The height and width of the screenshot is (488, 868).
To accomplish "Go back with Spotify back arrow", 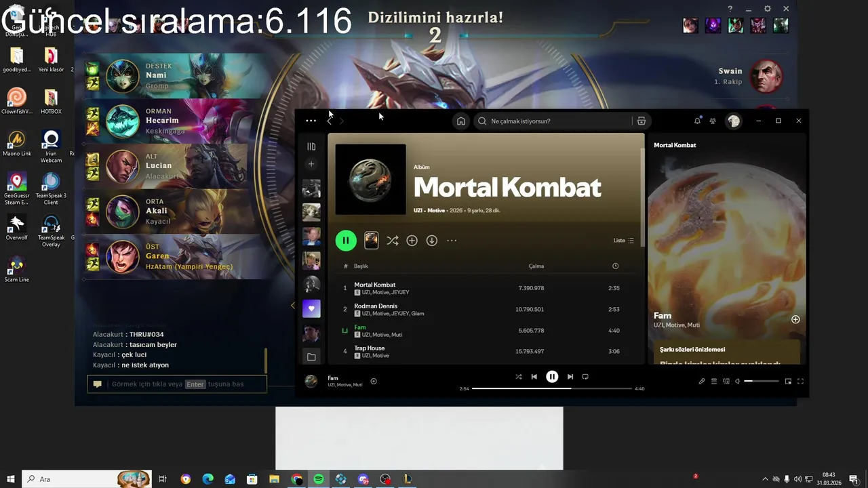I will coord(330,121).
